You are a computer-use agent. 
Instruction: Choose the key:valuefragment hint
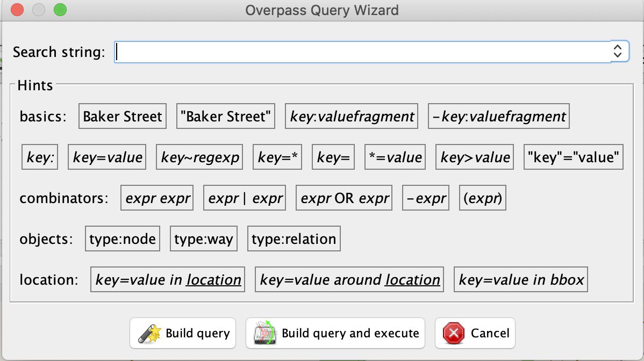pyautogui.click(x=352, y=116)
